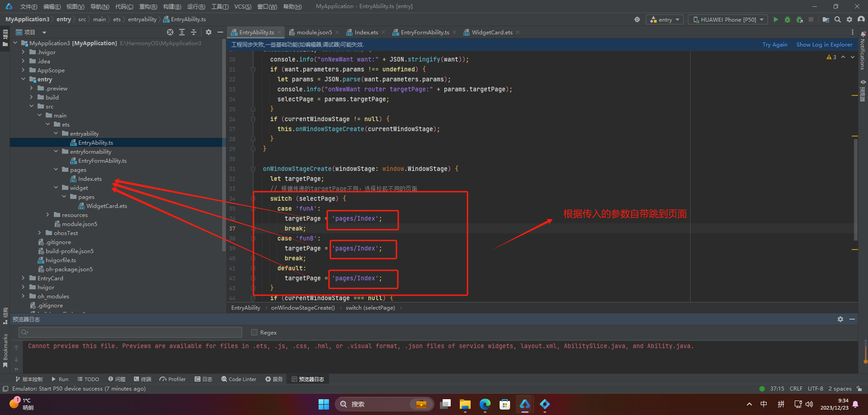Open the 构建(B) menu
Screen dimensions: 868x415
coord(172,6)
